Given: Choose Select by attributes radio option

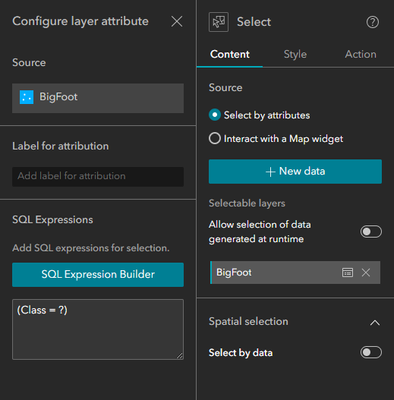Looking at the screenshot, I should tap(215, 115).
